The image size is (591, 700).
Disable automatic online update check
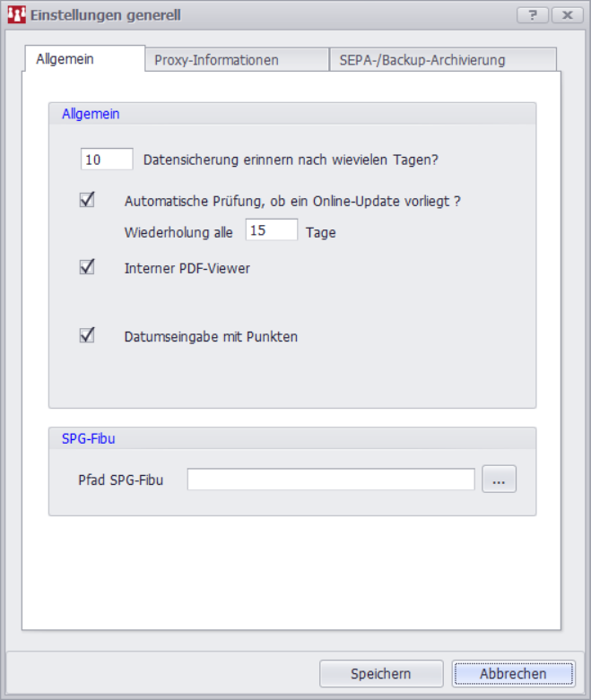(87, 200)
